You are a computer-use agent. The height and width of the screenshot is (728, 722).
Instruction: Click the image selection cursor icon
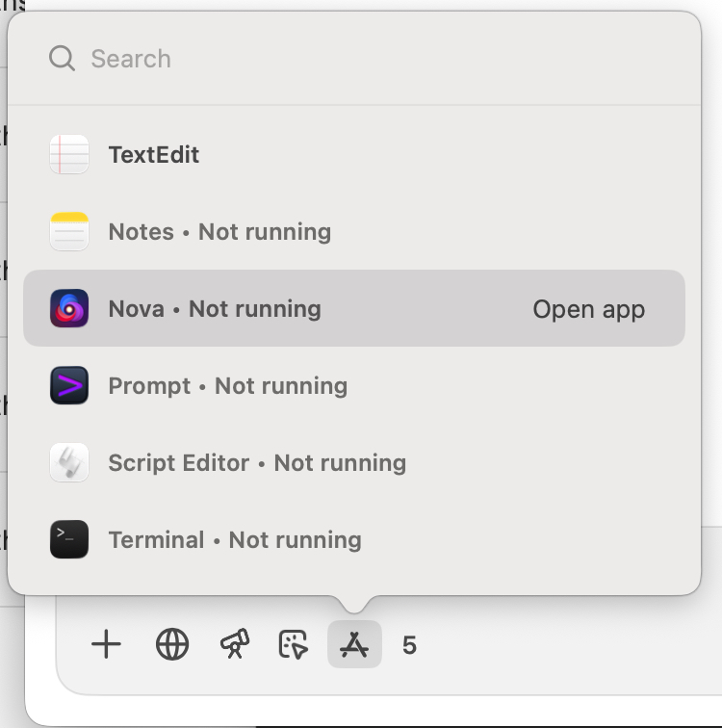click(293, 645)
